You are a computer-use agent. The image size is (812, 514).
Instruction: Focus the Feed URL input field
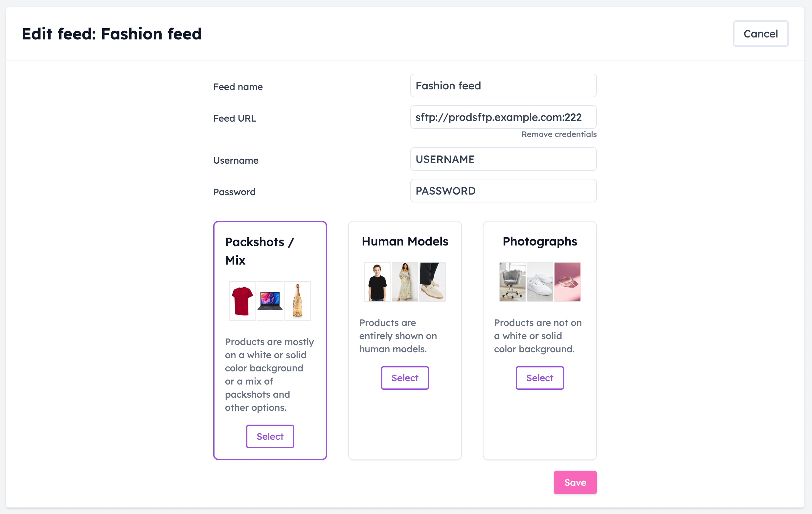[x=503, y=117]
